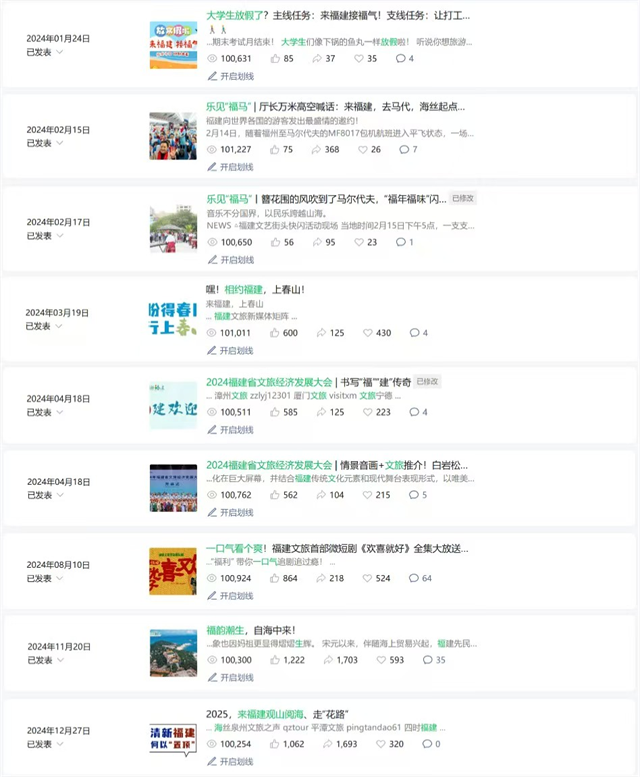The width and height of the screenshot is (640, 777).
Task: Open article 嘿！相约福建，上春山！
Action: (x=255, y=290)
